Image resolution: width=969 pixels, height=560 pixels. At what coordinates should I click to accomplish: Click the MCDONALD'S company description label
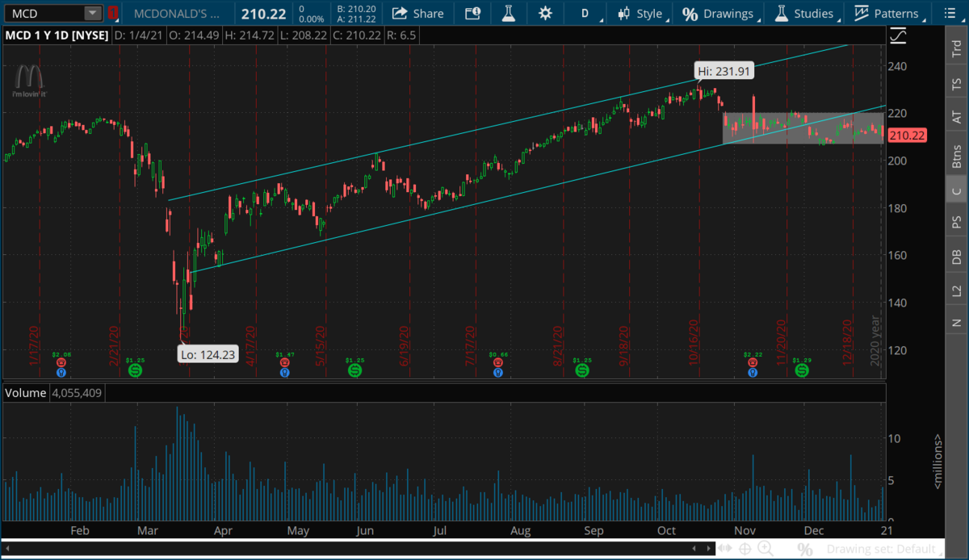[x=177, y=13]
